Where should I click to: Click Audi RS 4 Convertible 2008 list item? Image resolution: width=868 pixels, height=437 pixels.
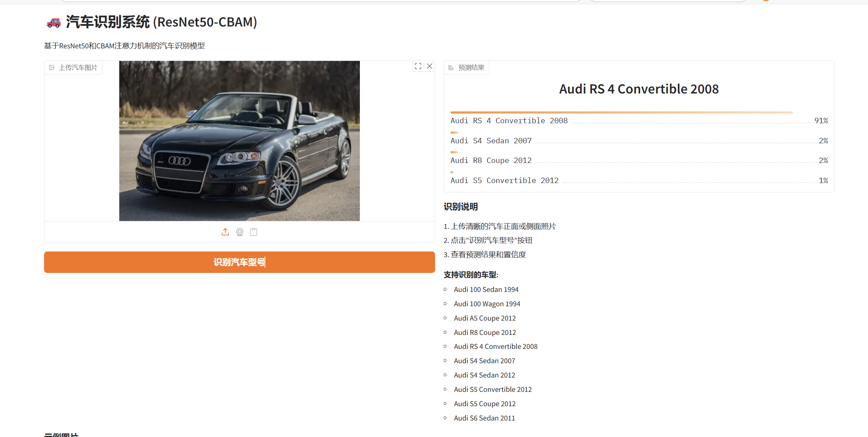(x=496, y=346)
